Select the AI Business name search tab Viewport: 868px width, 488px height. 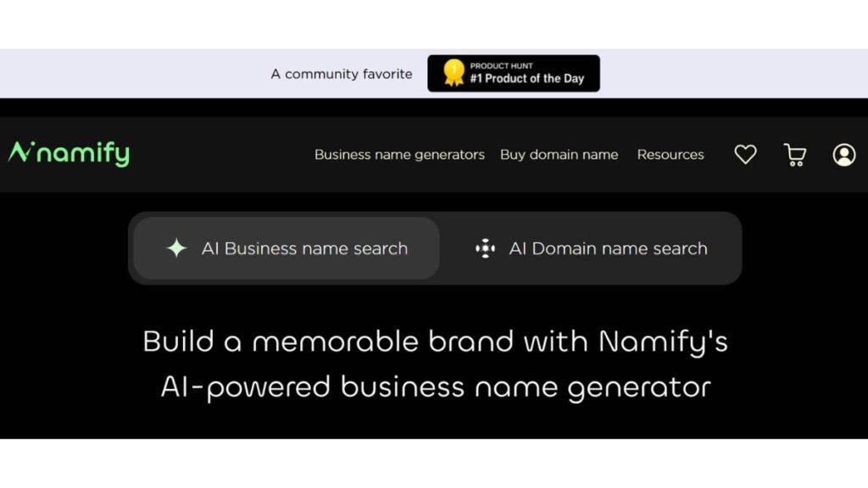(303, 248)
